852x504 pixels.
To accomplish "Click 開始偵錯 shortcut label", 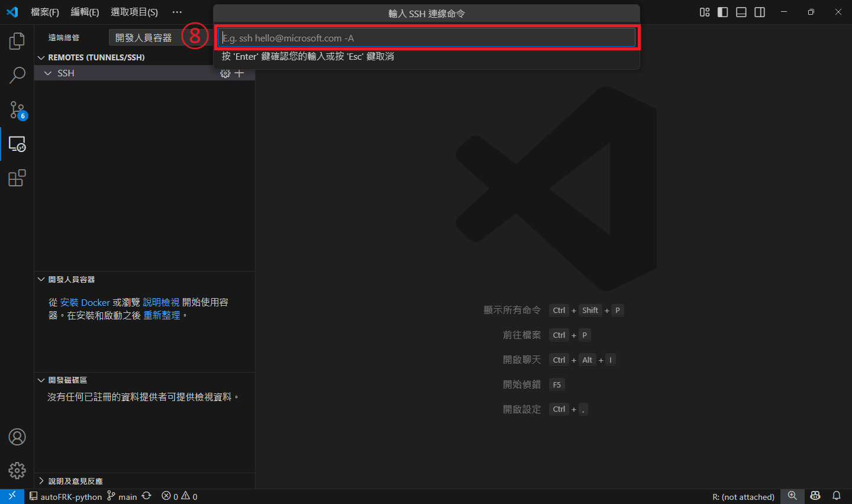I will click(522, 385).
